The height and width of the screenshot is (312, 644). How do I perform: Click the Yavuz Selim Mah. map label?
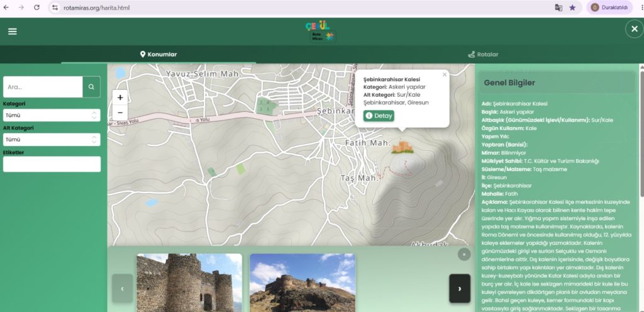tap(203, 74)
